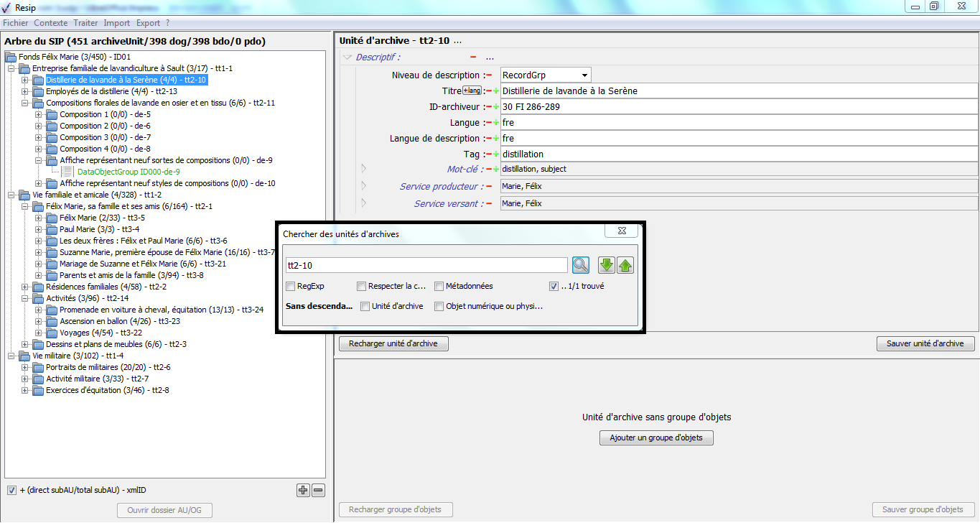Viewport: 980px width, 523px height.
Task: Enable the RegExp checkbox
Action: [x=291, y=286]
